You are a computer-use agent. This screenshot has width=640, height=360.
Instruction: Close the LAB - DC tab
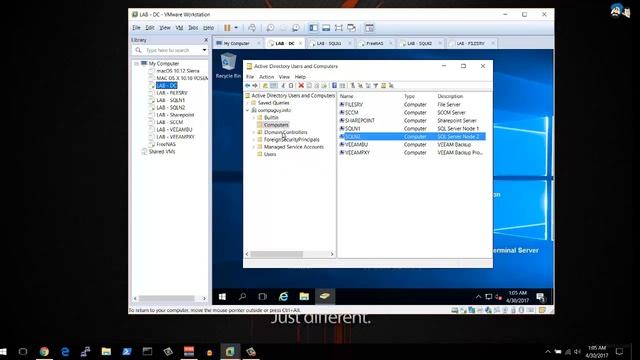tap(301, 43)
